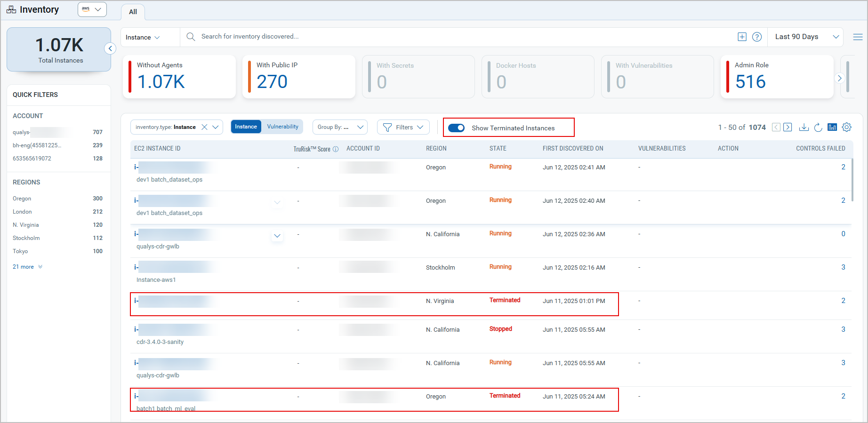Filter by the qualys account
Viewport: 868px width, 423px height.
(57, 132)
